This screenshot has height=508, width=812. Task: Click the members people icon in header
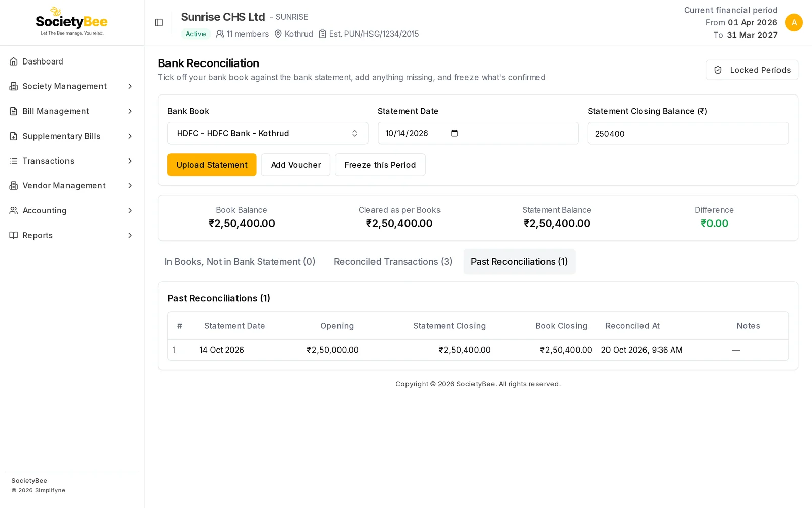[x=220, y=34]
